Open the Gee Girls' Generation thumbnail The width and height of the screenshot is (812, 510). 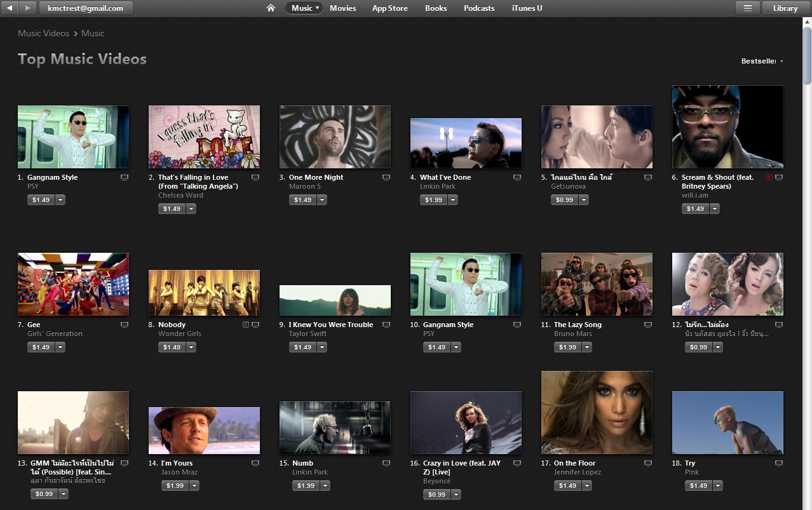click(73, 285)
